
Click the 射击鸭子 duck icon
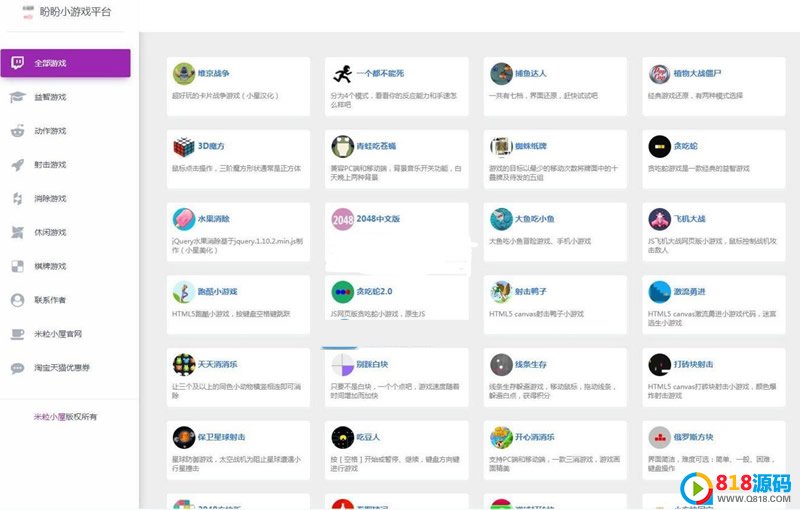click(x=501, y=292)
